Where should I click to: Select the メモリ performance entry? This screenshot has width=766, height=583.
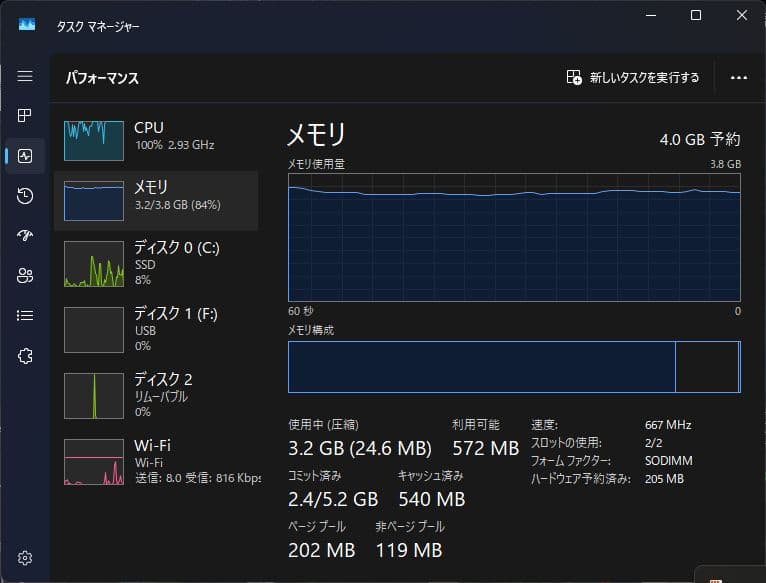156,201
